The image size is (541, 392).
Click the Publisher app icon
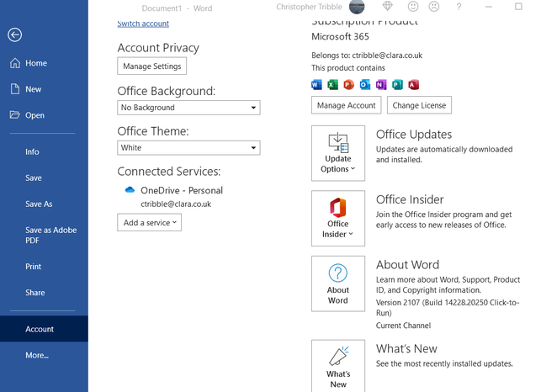point(397,85)
